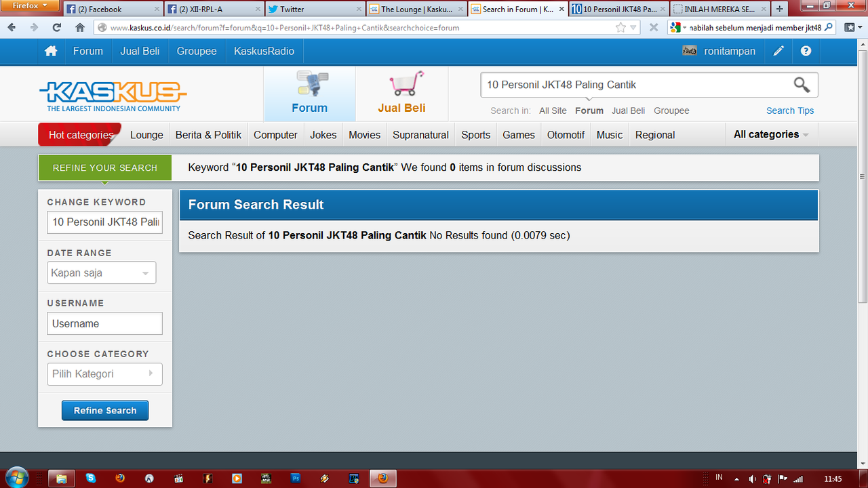Click the Kaskus logo
The width and height of the screenshot is (868, 488).
point(113,96)
